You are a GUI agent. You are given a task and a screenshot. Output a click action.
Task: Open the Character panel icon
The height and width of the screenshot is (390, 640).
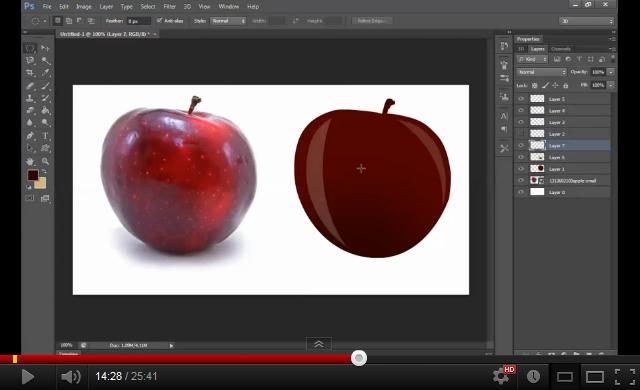click(x=504, y=116)
